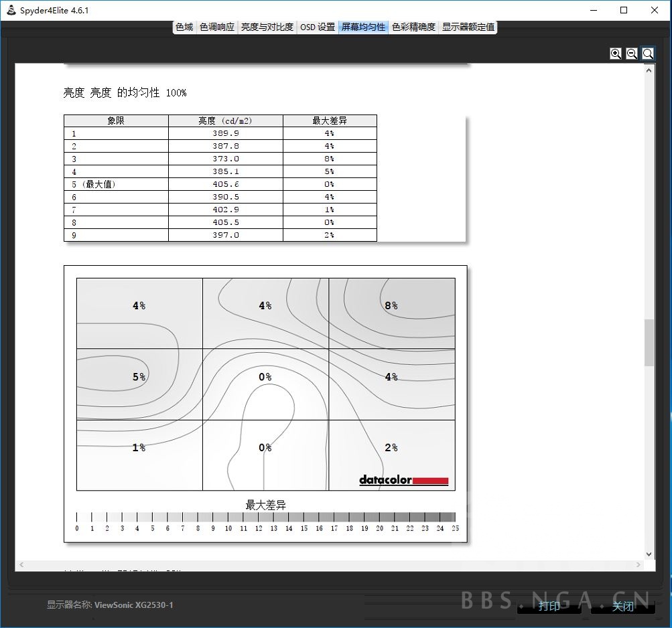Click the vertical scrollbar down arrow
This screenshot has height=628, width=672.
tap(649, 554)
